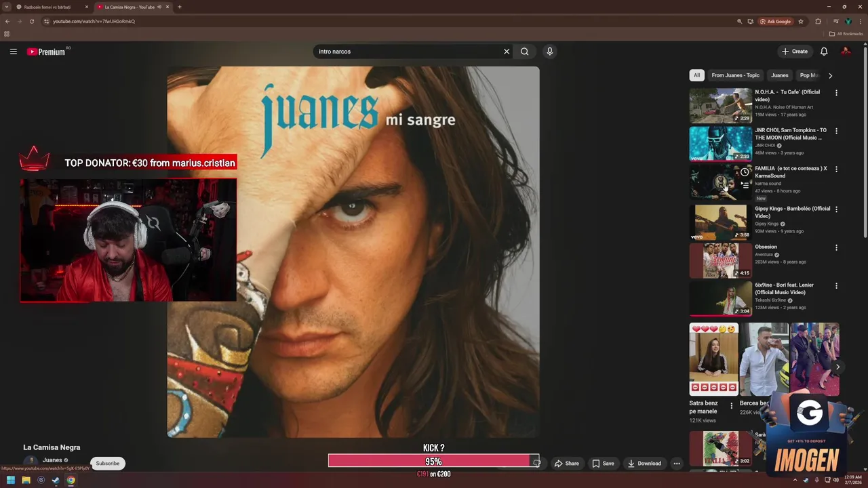Show more filter chips with arrow
Image resolution: width=868 pixels, height=488 pixels.
[830, 75]
